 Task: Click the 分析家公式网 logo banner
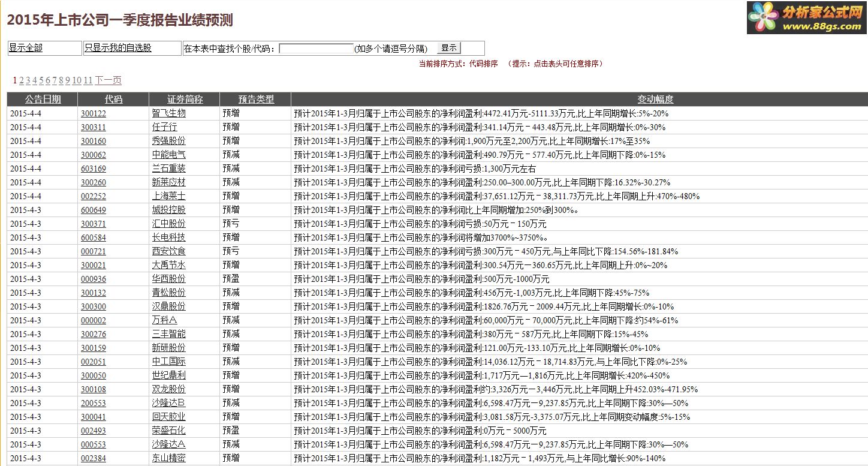tap(807, 17)
